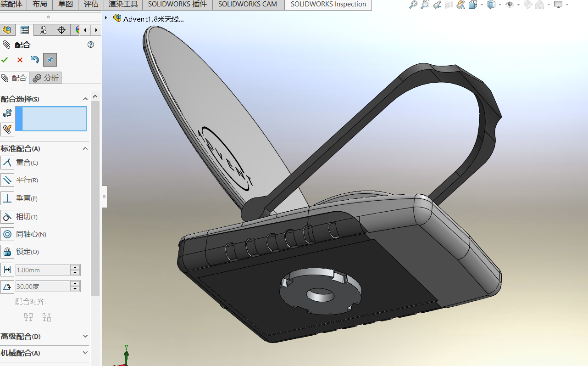Open the 布局 ribbon tab
This screenshot has width=588, height=366.
(x=40, y=5)
